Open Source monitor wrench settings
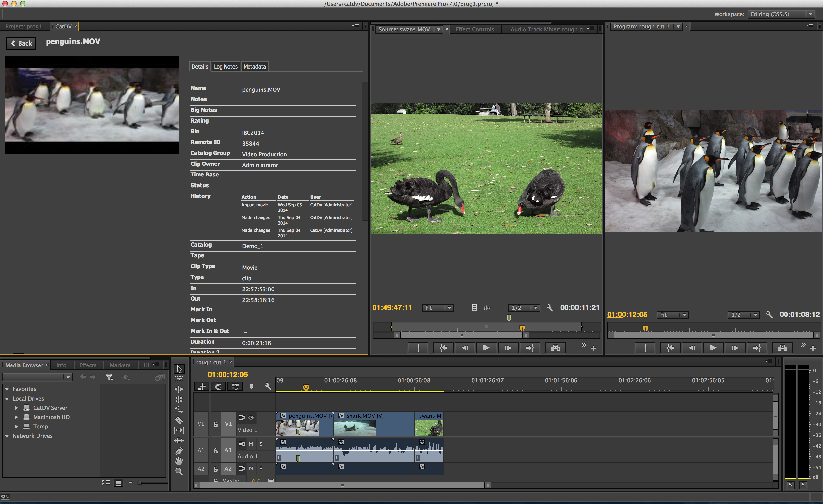 [549, 308]
